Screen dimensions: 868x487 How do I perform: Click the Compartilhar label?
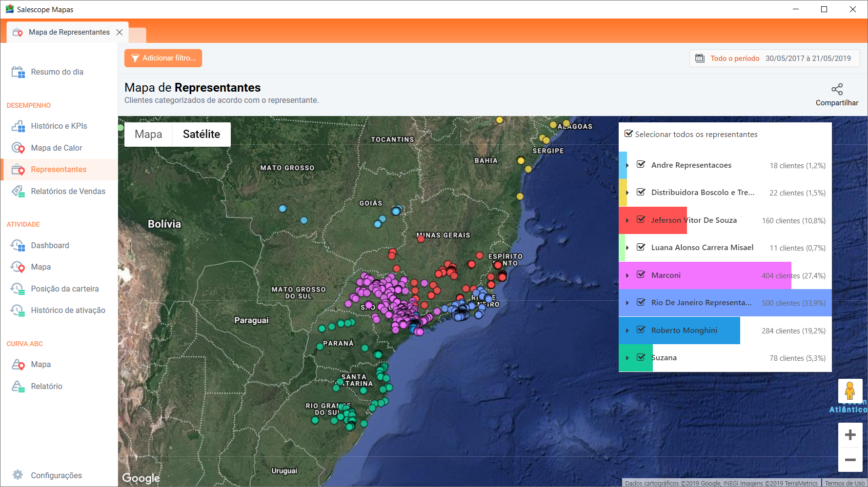click(x=837, y=103)
